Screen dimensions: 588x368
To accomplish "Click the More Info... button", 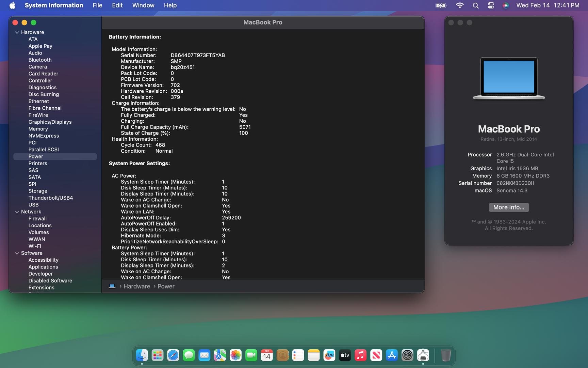I will tap(509, 207).
